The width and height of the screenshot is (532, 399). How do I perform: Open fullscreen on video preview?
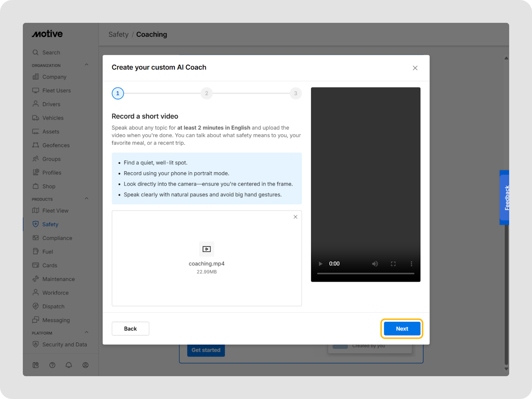coord(393,264)
